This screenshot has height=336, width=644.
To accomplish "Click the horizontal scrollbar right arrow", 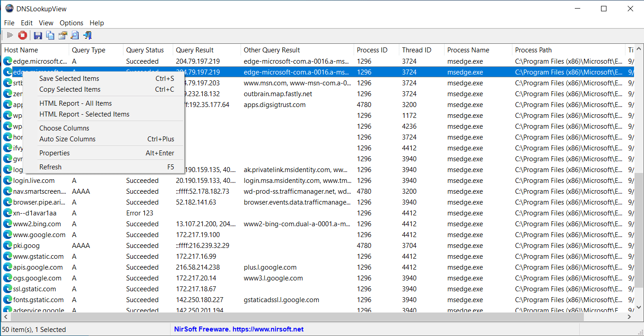I will point(630,317).
